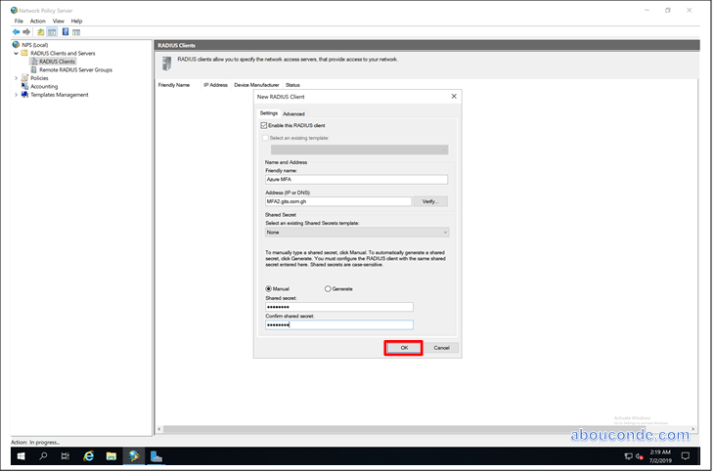714x472 pixels.
Task: Click the Help toolbar icon
Action: coord(64,32)
